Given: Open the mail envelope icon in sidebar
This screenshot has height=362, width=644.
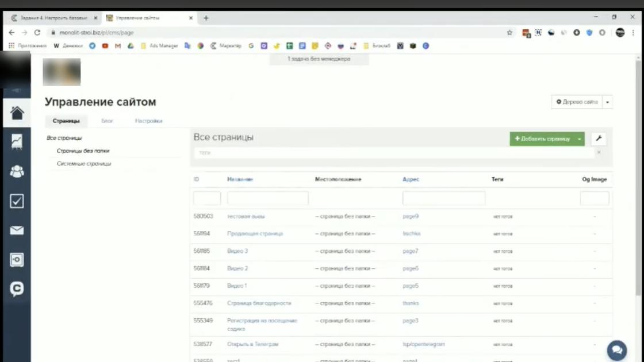Looking at the screenshot, I should pyautogui.click(x=17, y=230).
